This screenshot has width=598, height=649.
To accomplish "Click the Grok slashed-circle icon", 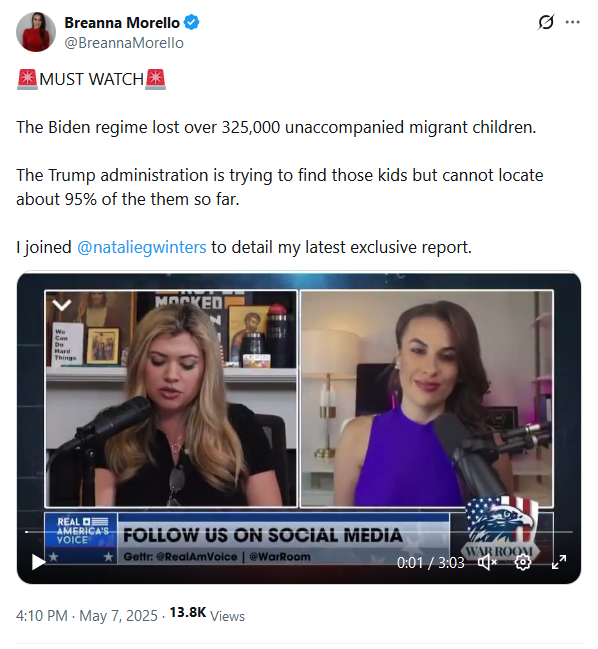I will pos(546,22).
